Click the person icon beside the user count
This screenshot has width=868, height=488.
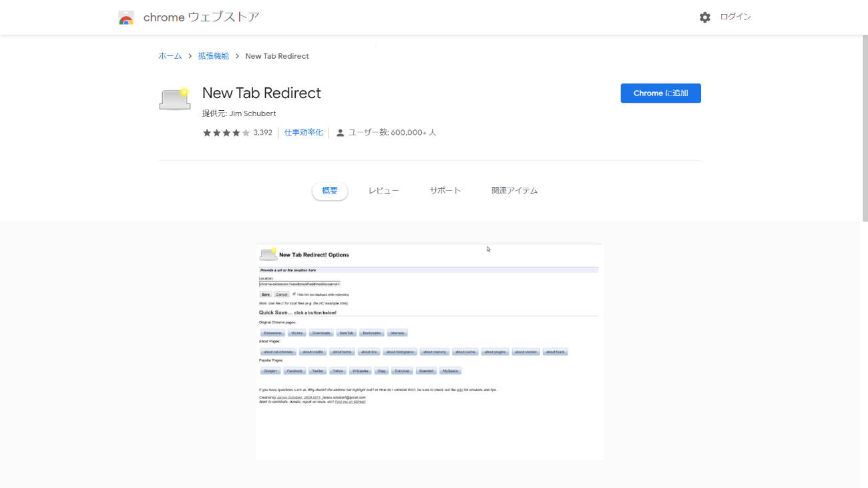[341, 132]
